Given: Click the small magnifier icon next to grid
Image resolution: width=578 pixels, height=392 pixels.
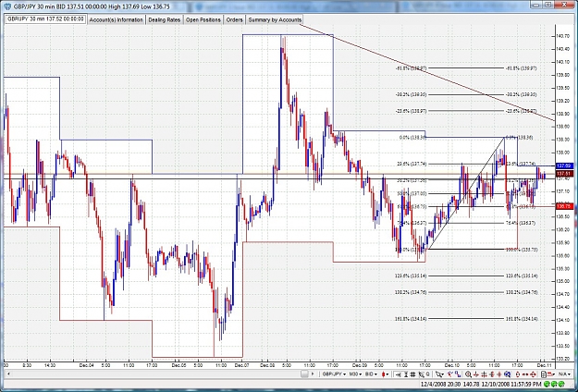Looking at the screenshot, I should (428, 374).
